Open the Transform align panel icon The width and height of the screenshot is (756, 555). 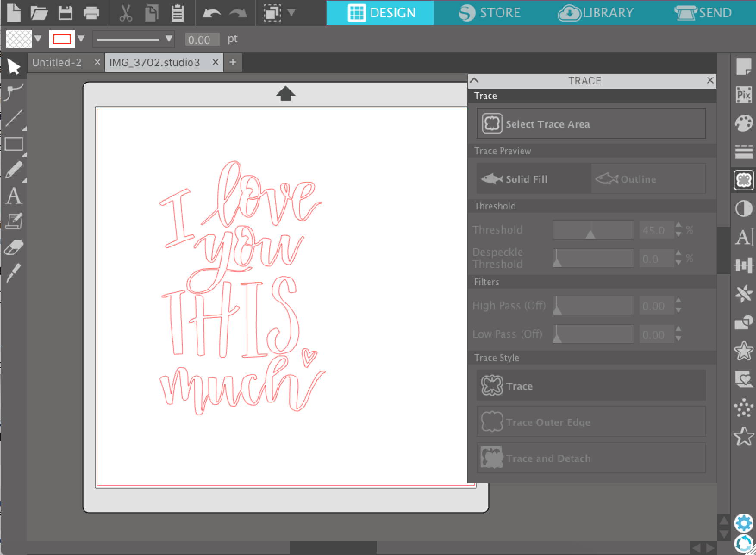[744, 265]
